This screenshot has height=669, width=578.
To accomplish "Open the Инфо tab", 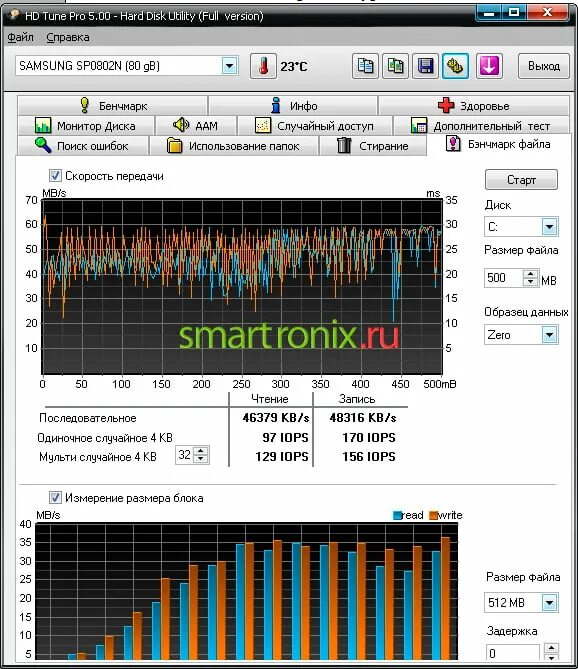I will 293,105.
